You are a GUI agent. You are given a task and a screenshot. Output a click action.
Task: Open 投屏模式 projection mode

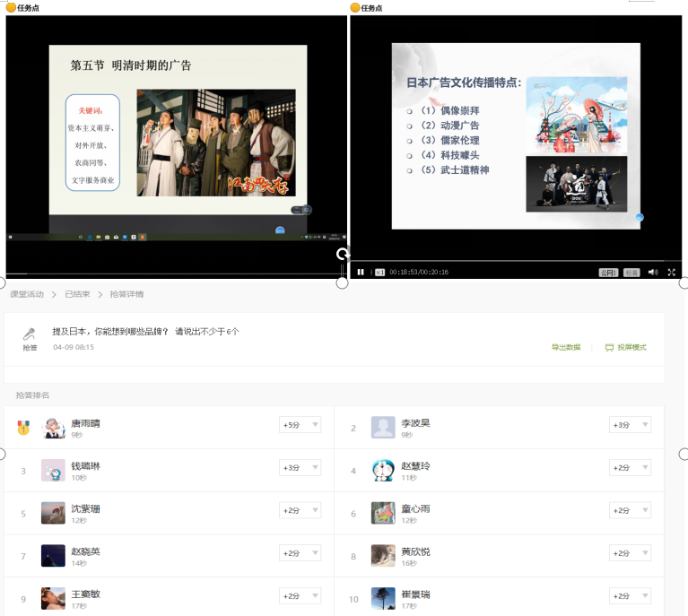[625, 347]
